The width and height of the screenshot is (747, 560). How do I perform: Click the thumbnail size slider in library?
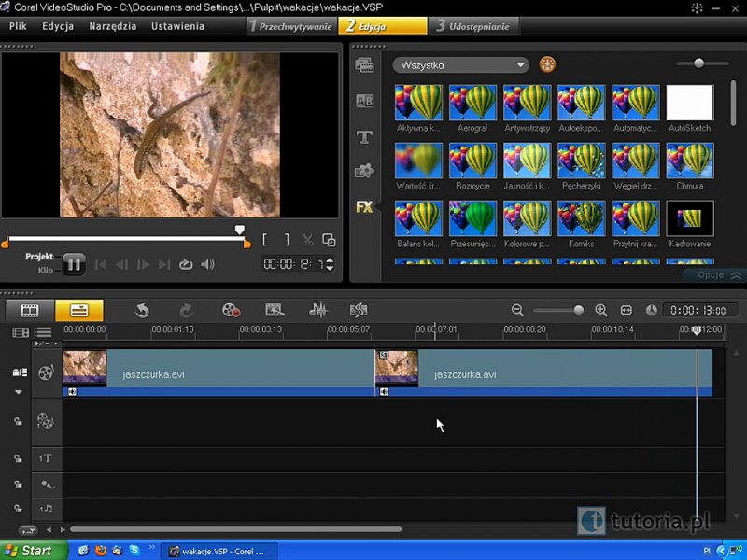pyautogui.click(x=698, y=63)
